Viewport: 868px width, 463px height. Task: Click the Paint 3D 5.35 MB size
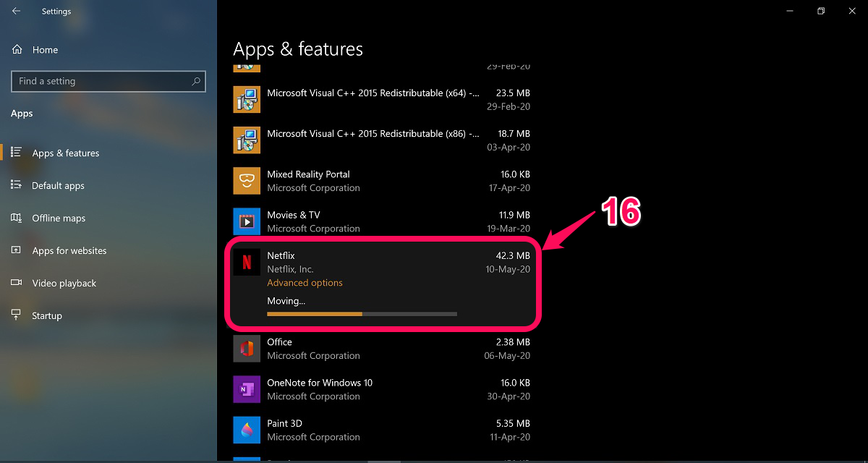point(513,423)
